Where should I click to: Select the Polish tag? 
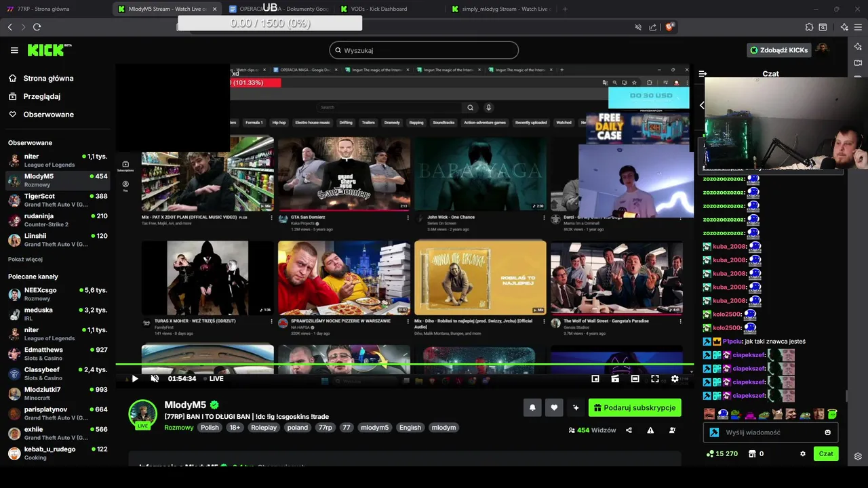(210, 428)
